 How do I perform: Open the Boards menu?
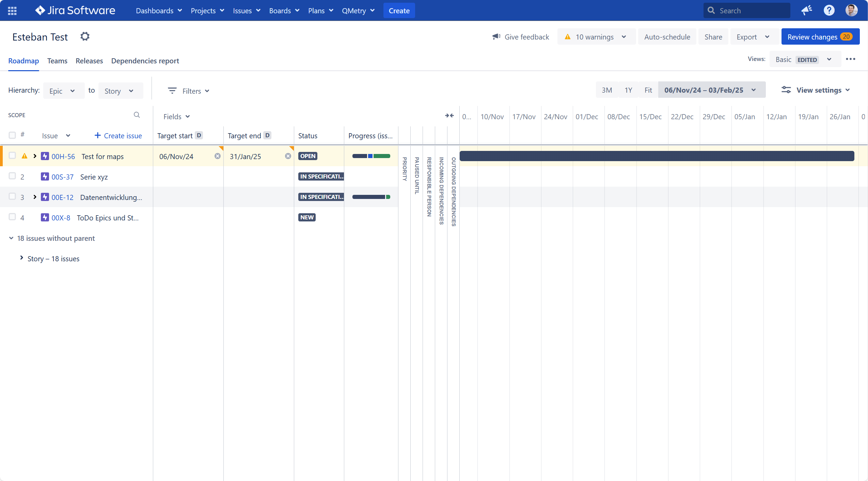point(284,11)
